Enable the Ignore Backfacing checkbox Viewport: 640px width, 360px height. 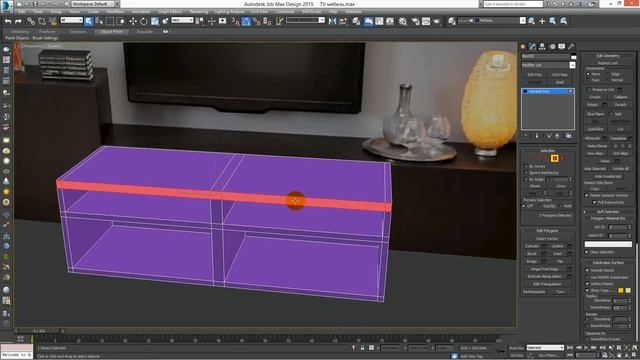pos(526,173)
